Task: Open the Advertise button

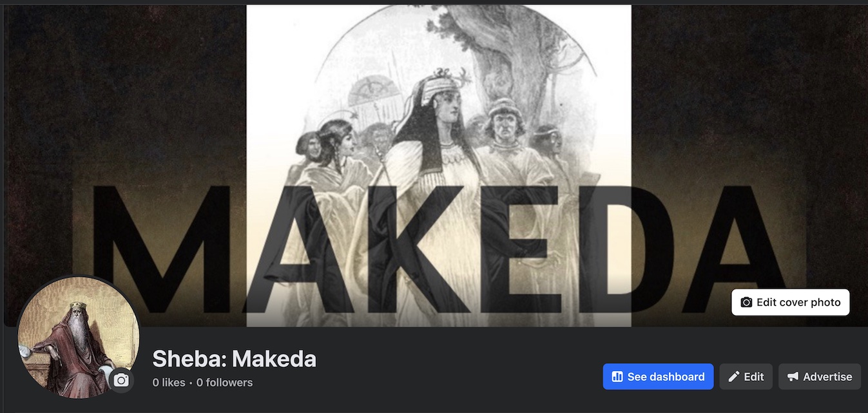Action: click(820, 377)
